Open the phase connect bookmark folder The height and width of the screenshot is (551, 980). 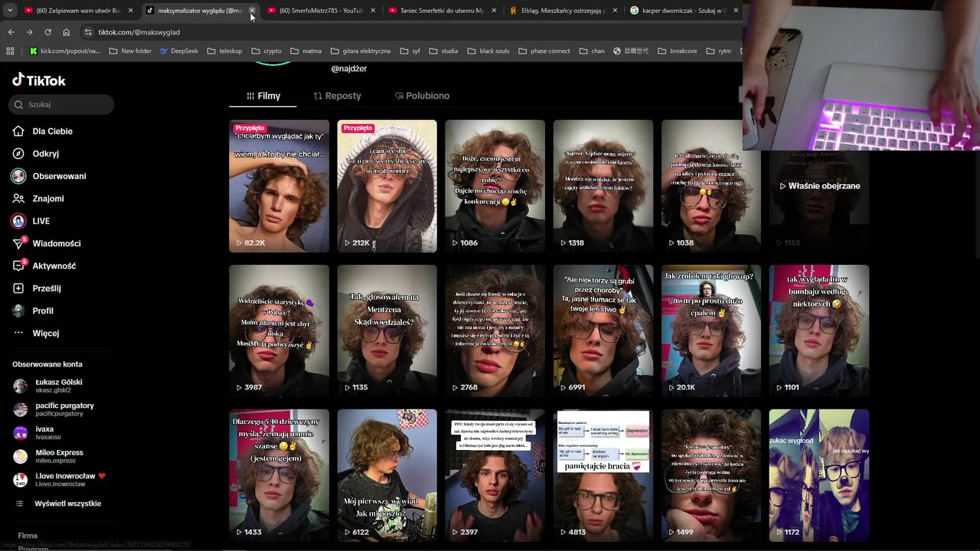[x=544, y=51]
